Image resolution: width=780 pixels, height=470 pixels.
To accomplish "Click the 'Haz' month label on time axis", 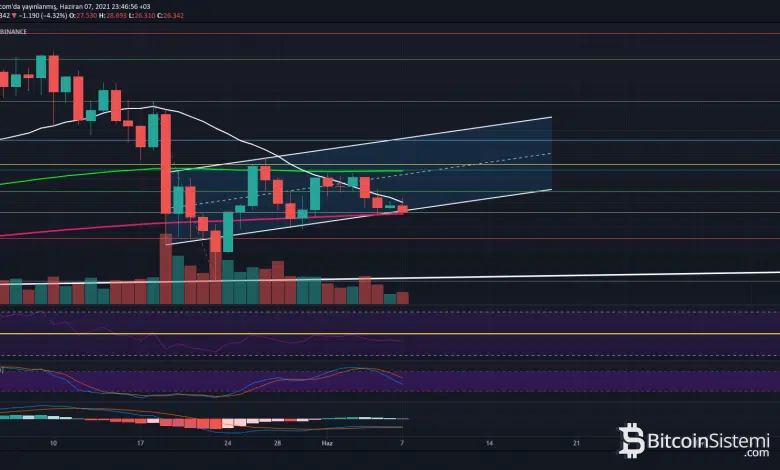I will pyautogui.click(x=326, y=441).
